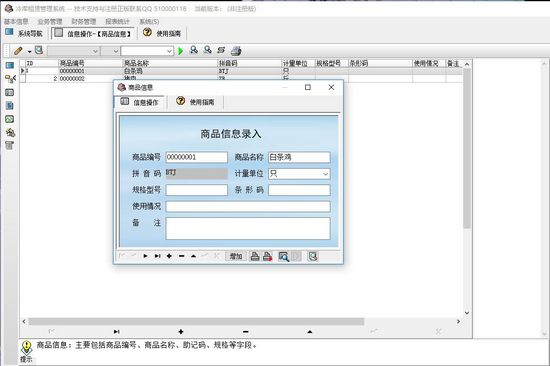The image size is (550, 366).
Task: Click the 计量单位 column header in grid
Action: point(299,63)
